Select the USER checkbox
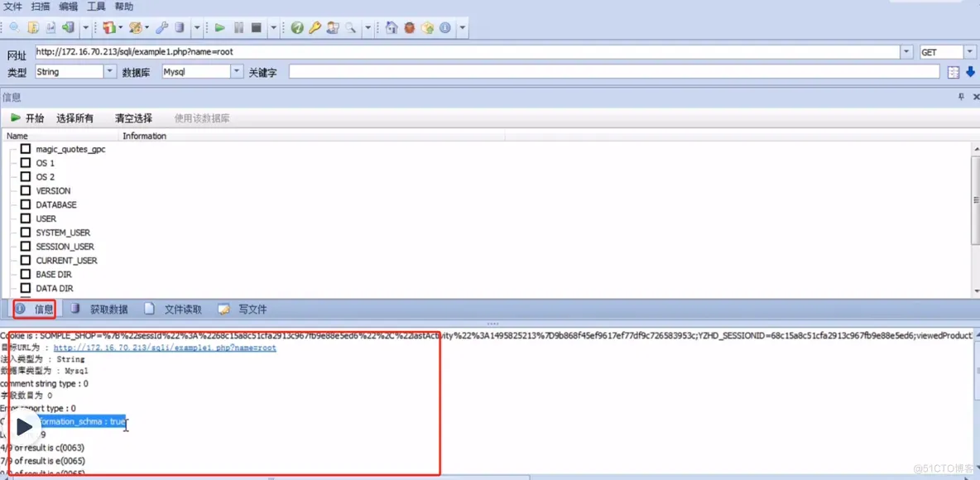980x480 pixels. 26,218
